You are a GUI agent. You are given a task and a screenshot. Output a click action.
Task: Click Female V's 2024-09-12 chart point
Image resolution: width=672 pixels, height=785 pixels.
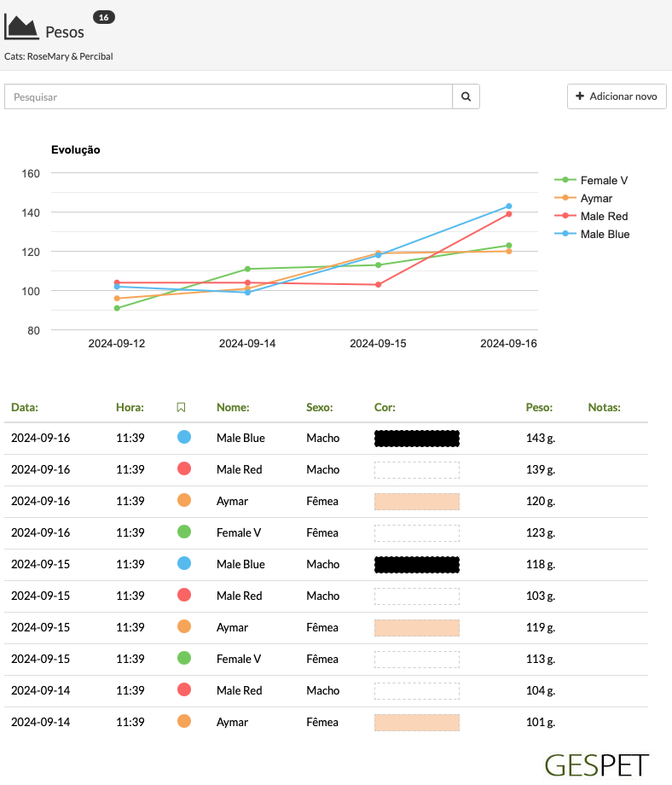pos(117,308)
